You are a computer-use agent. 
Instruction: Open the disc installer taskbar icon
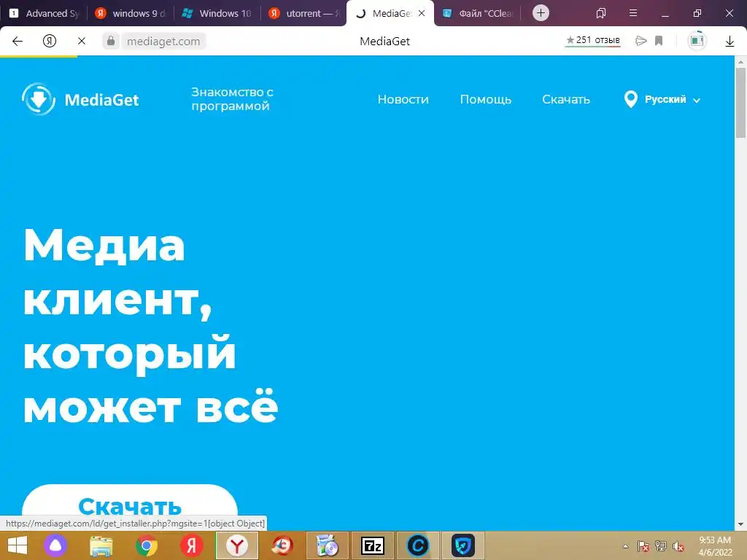pos(328,545)
